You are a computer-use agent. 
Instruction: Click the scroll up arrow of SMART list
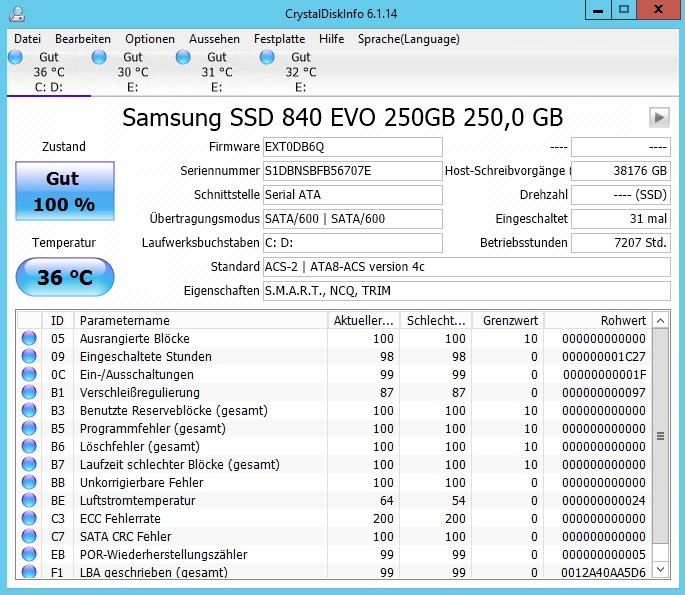pos(661,321)
